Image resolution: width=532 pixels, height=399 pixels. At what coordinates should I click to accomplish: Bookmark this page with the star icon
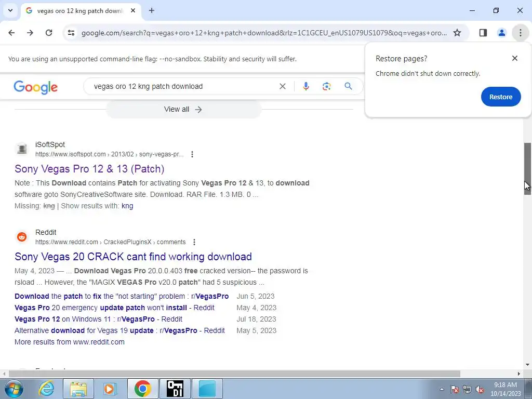(457, 33)
